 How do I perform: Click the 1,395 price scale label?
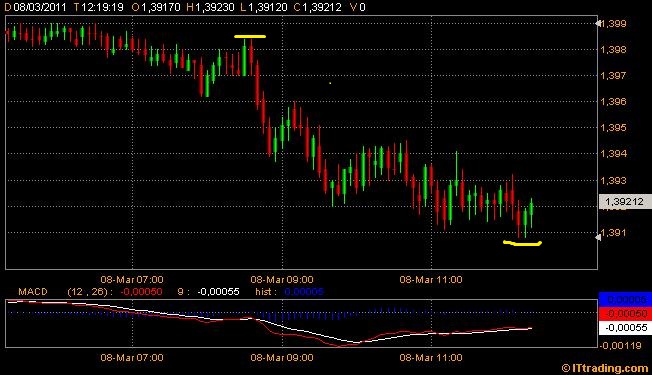point(613,128)
